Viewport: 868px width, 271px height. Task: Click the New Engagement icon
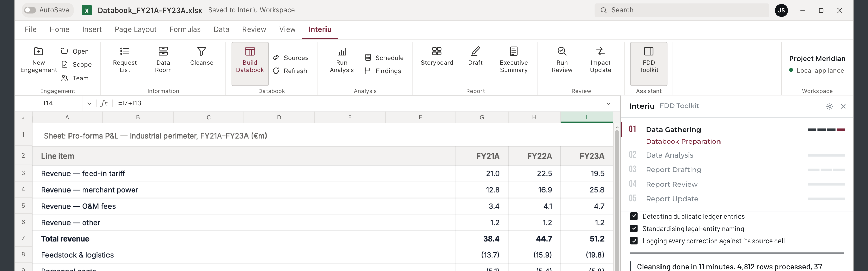click(38, 51)
